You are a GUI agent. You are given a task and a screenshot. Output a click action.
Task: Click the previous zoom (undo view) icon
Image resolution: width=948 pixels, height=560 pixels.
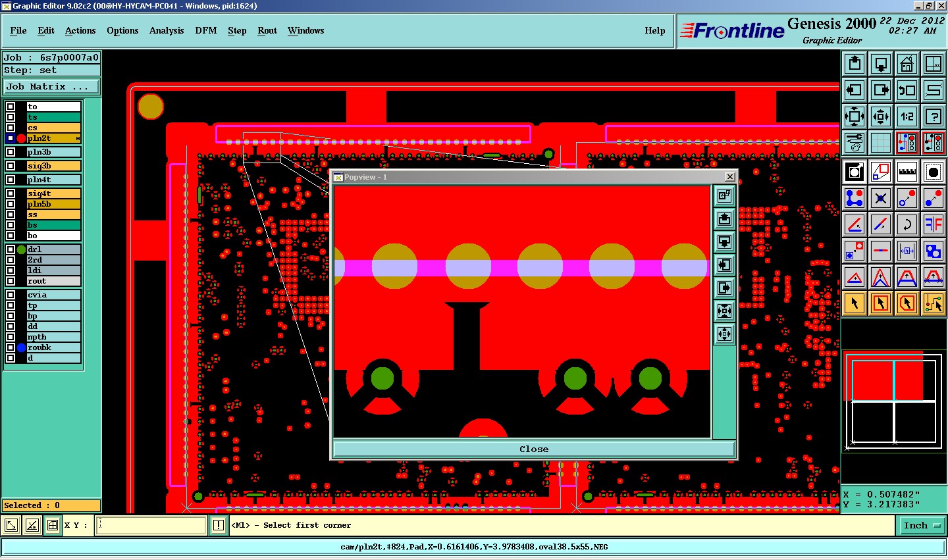tap(907, 90)
